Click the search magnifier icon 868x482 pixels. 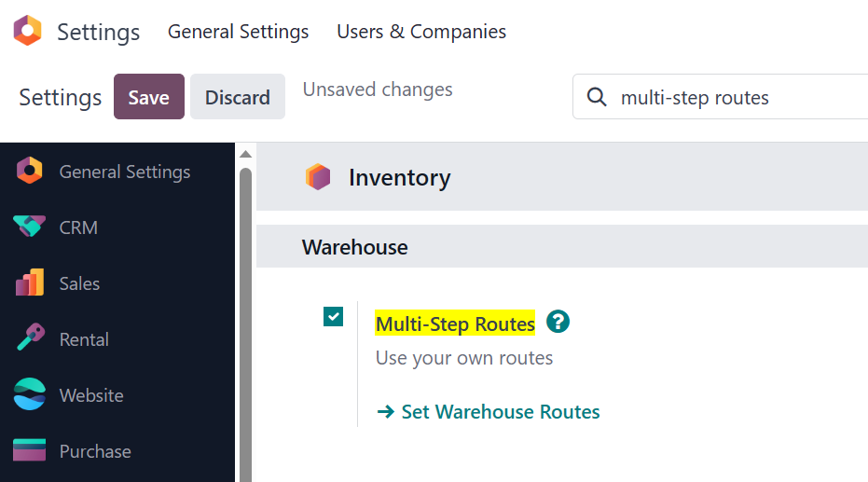[597, 97]
